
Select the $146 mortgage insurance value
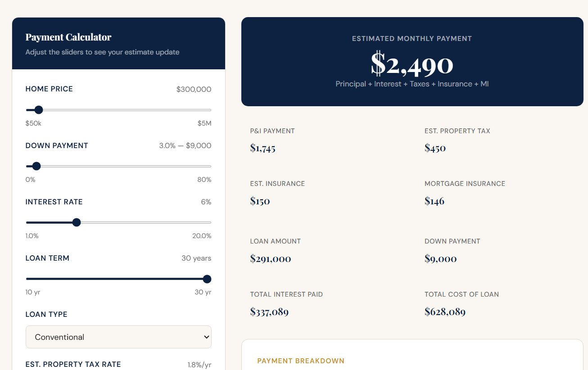point(434,201)
